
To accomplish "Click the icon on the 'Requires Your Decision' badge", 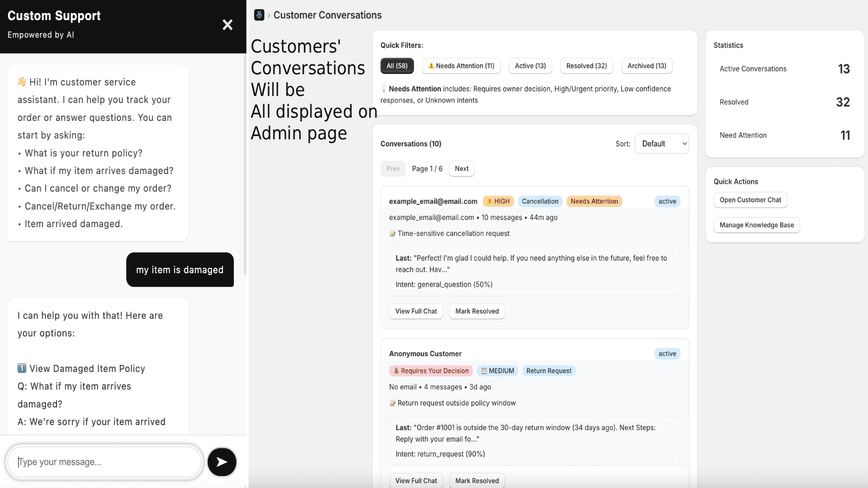I will (395, 370).
